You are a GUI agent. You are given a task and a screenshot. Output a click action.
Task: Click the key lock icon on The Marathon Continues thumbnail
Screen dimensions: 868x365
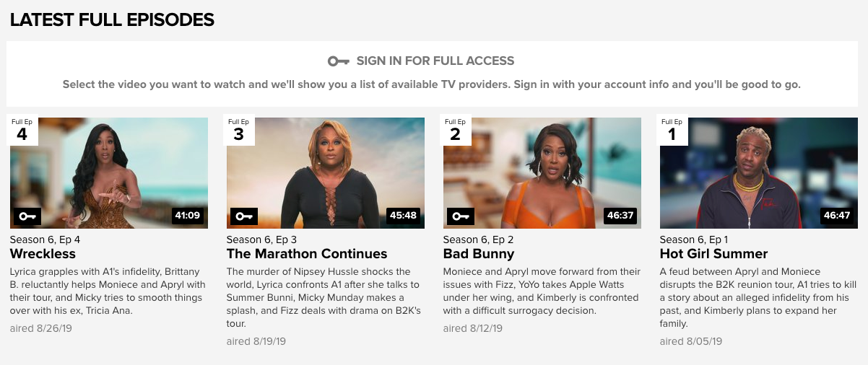[243, 216]
